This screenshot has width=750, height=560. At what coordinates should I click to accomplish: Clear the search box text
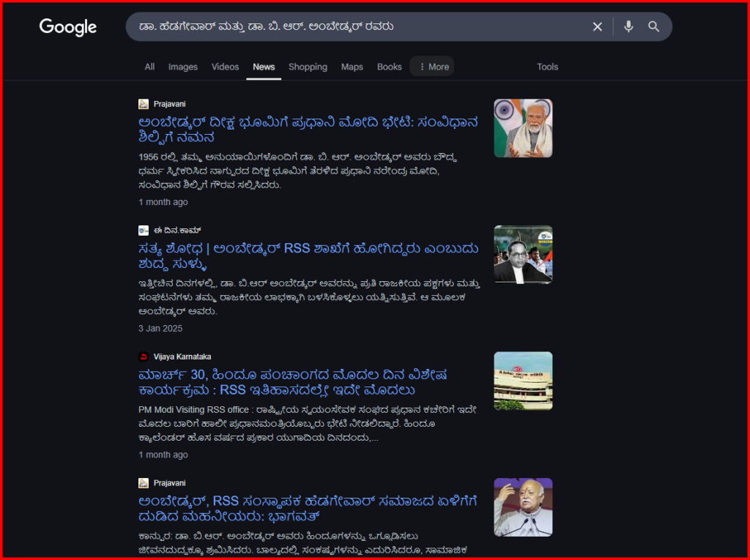(597, 27)
